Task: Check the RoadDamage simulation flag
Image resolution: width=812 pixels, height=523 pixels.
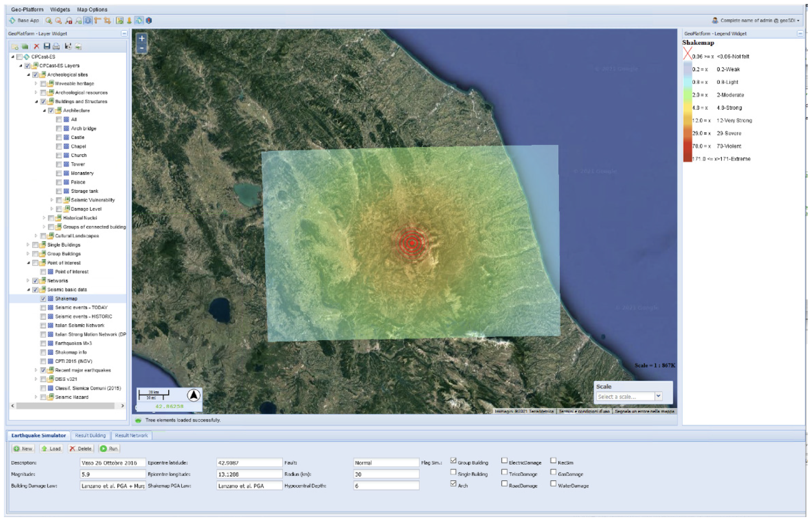Action: point(504,484)
